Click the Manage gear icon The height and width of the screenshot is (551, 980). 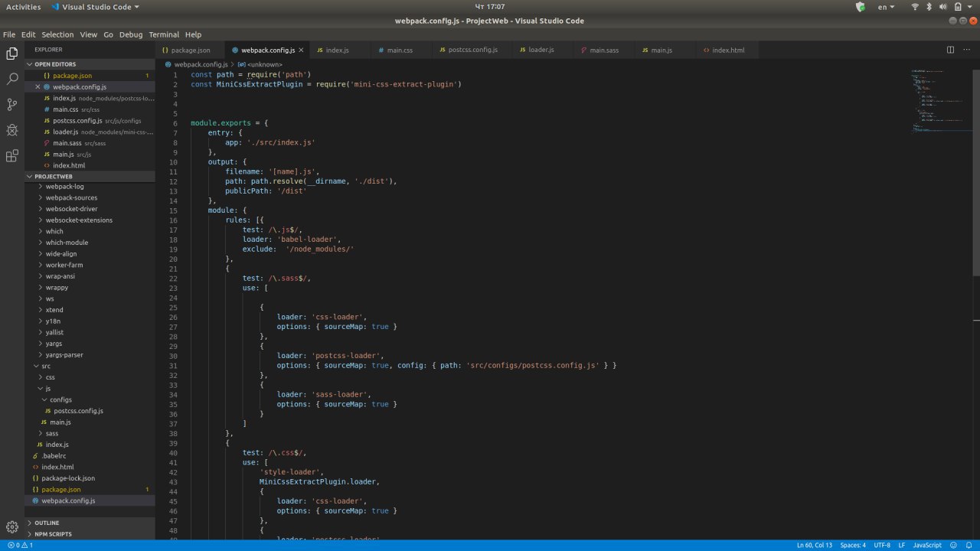tap(12, 527)
